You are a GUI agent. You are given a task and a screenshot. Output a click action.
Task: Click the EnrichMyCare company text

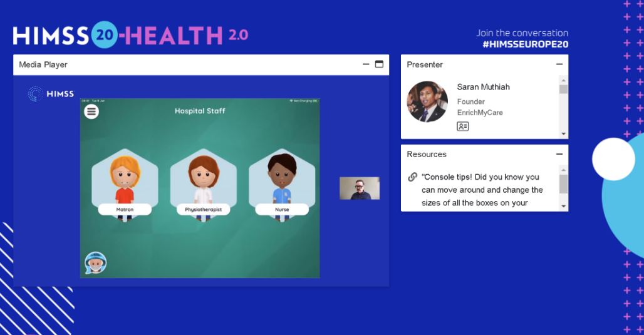click(480, 113)
